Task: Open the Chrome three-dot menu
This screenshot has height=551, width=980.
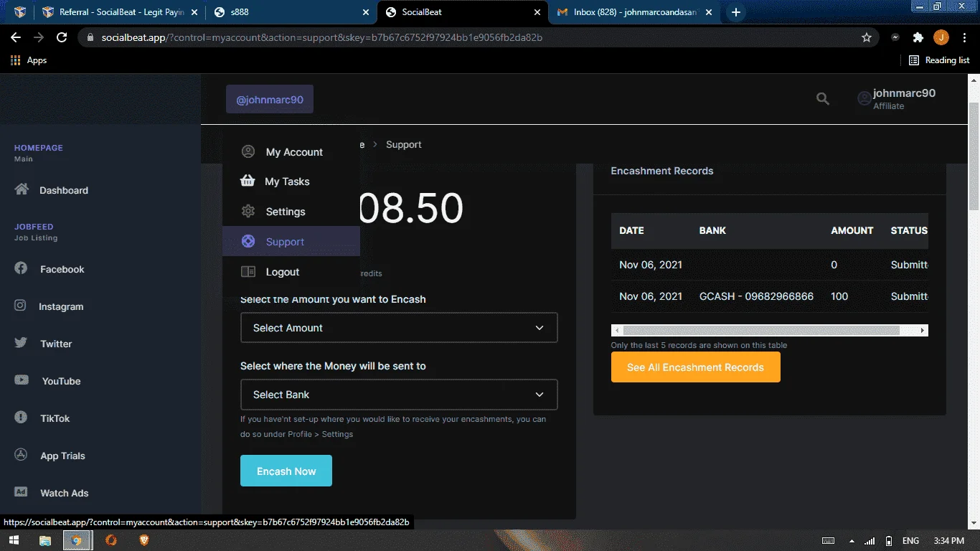Action: pos(963,37)
